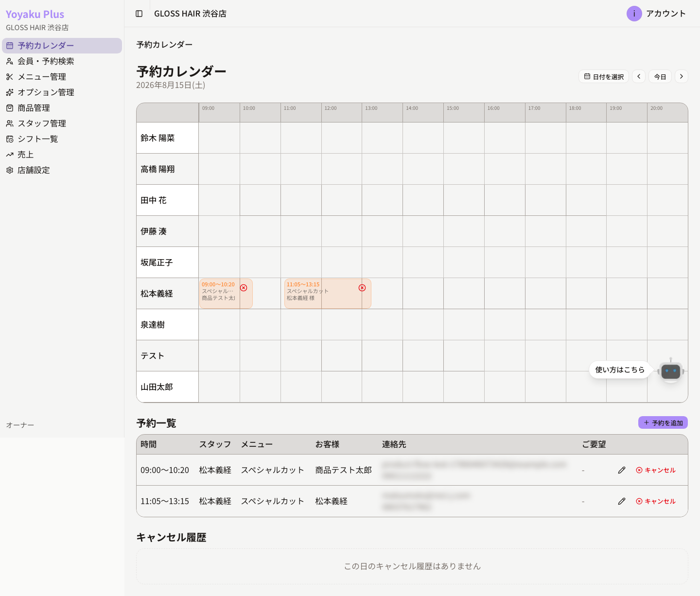The width and height of the screenshot is (700, 596).
Task: Click customer name 商品テスト太郎 in the list
Action: pyautogui.click(x=343, y=470)
